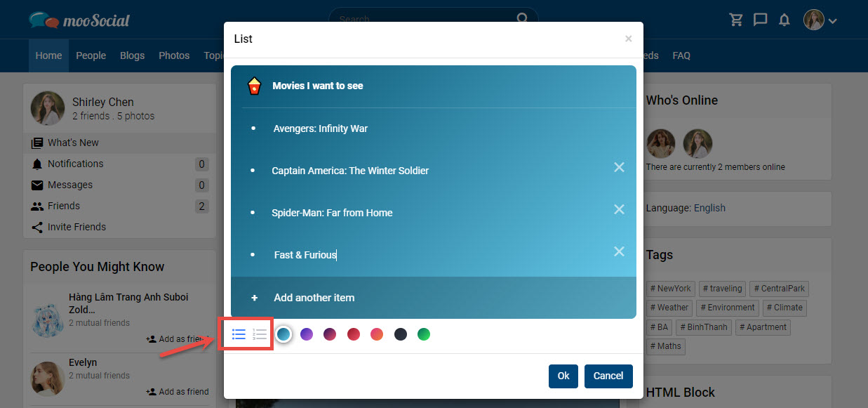Choose the green color swatch
868x408 pixels.
(424, 334)
